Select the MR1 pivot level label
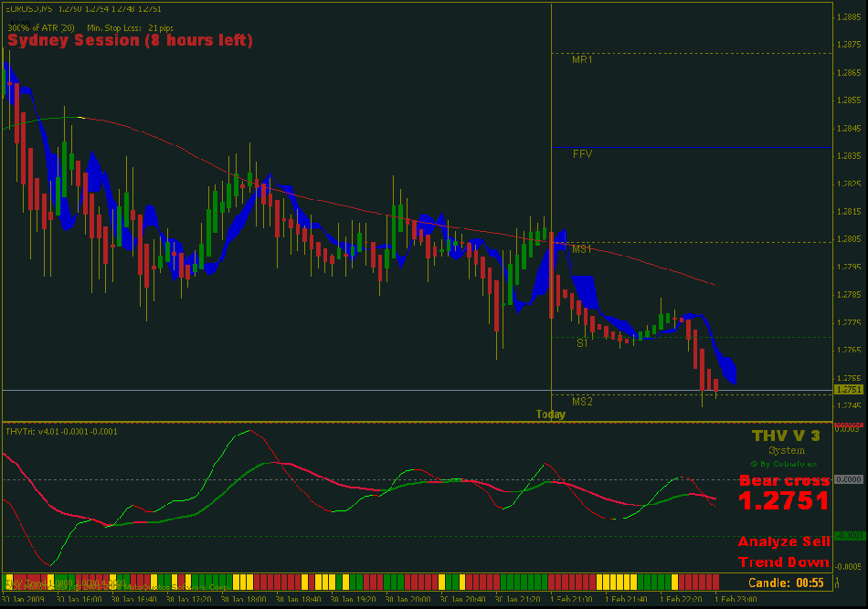Image resolution: width=868 pixels, height=609 pixels. point(582,59)
